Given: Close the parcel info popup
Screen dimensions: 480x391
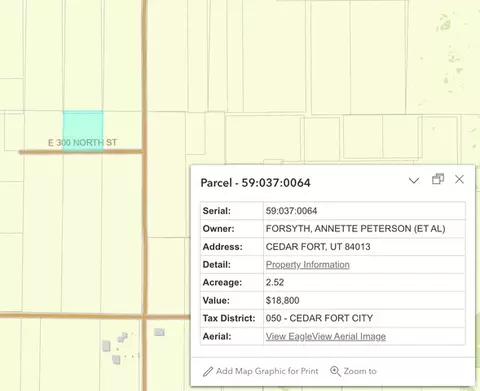Looking at the screenshot, I should pyautogui.click(x=459, y=179).
